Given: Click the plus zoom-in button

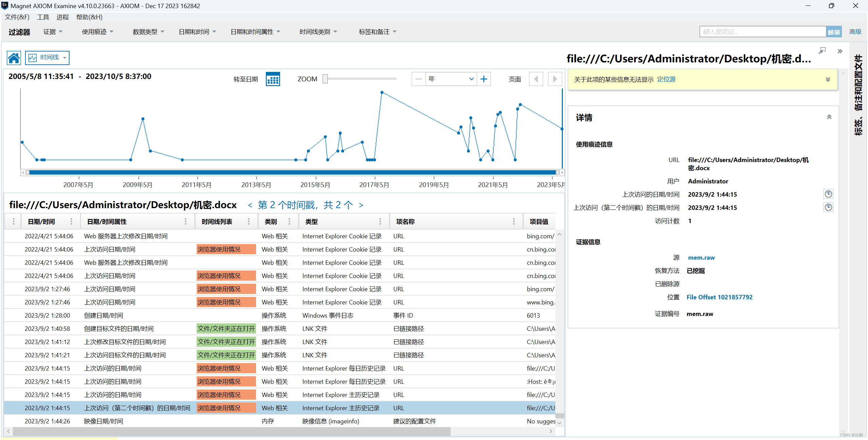Looking at the screenshot, I should point(484,79).
